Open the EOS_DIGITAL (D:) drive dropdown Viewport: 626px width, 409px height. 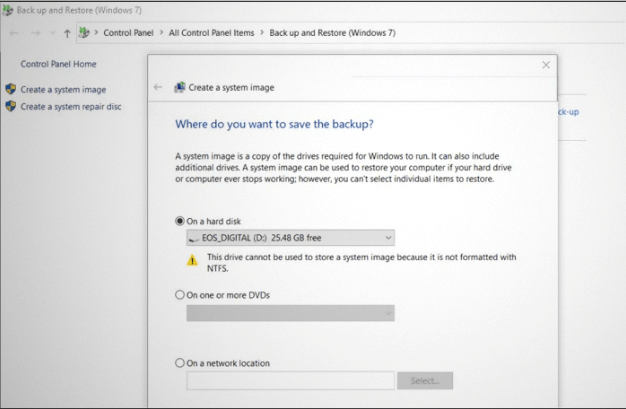click(x=290, y=238)
